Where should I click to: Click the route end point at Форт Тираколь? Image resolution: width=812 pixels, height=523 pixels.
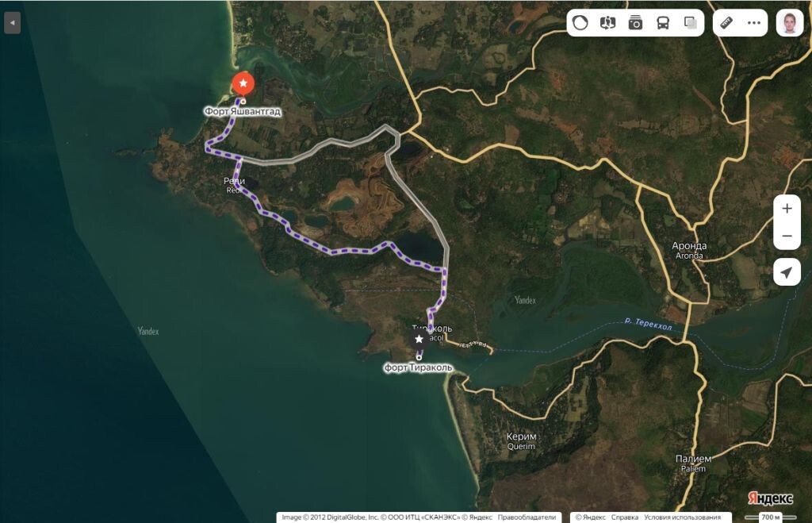click(x=419, y=357)
